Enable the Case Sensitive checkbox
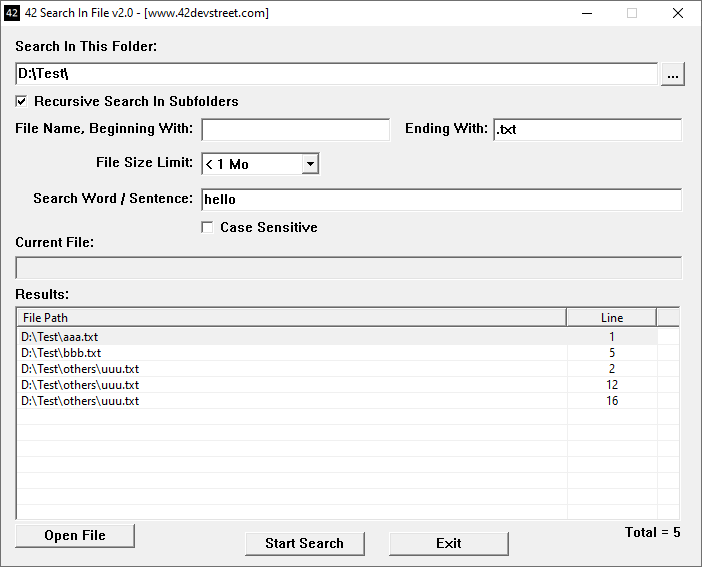 [208, 227]
